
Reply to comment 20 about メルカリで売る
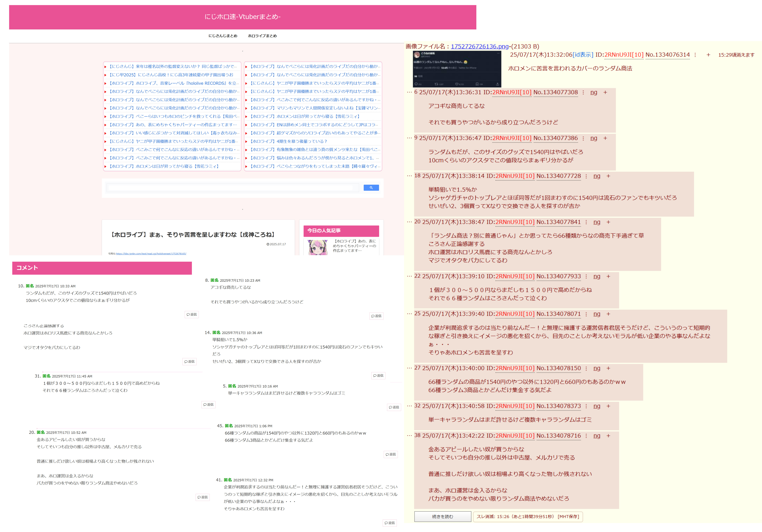[203, 497]
